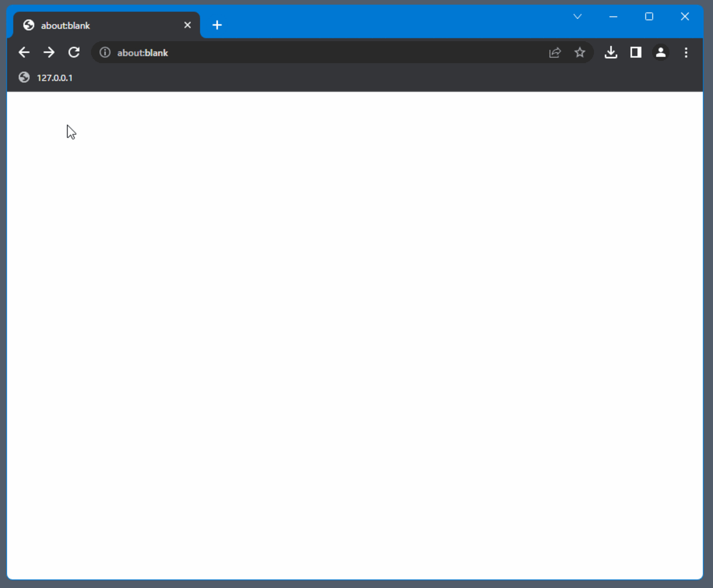View site information icon in address bar
This screenshot has height=588, width=713.
click(x=105, y=53)
